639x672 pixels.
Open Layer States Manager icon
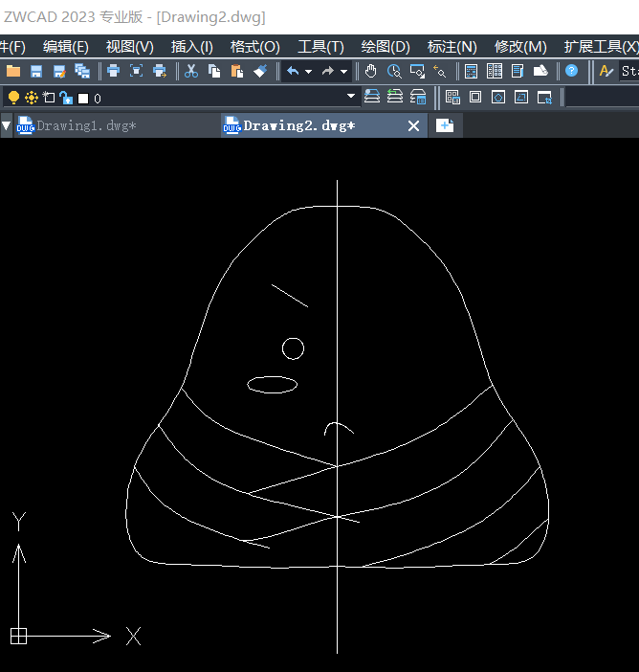coord(418,97)
